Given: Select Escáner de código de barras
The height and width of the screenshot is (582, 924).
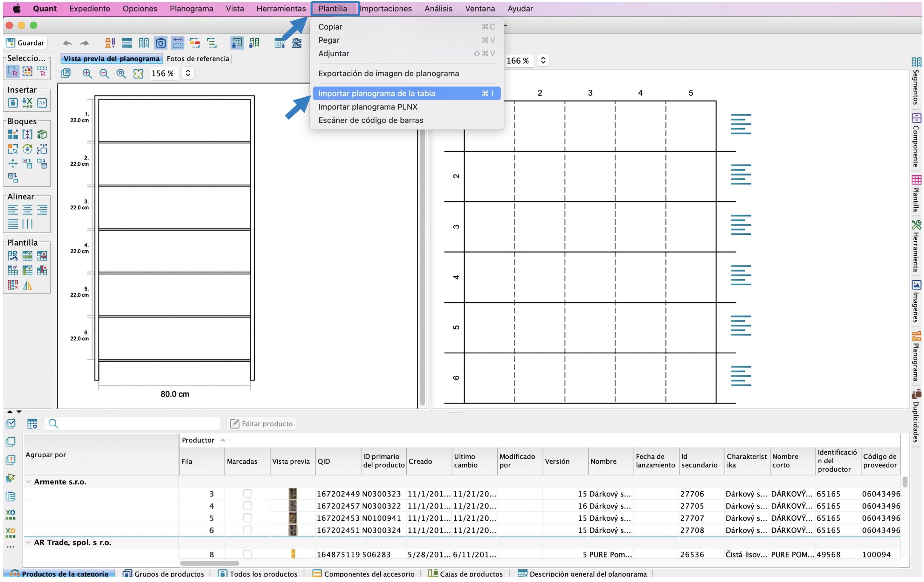Looking at the screenshot, I should (x=406, y=120).
